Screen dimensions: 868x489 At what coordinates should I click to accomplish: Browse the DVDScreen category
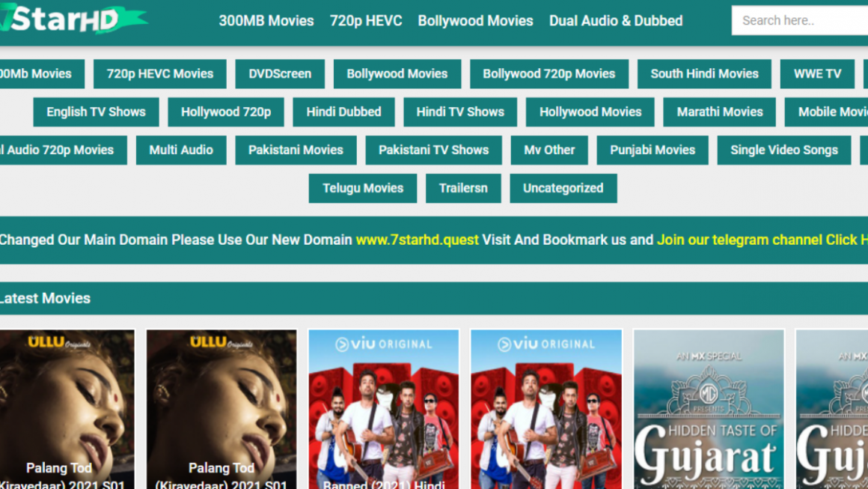[279, 73]
